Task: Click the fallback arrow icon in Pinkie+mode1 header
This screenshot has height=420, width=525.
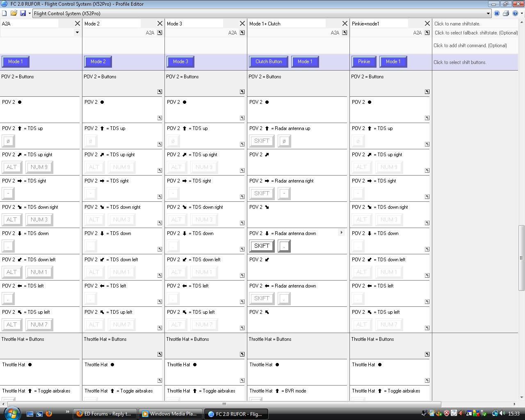Action: point(427,32)
